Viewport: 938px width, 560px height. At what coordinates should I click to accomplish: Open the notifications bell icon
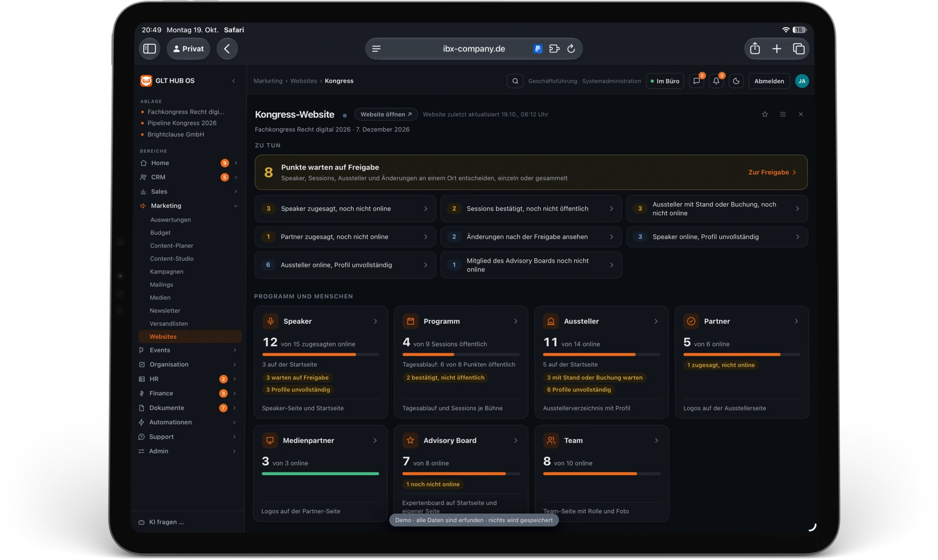click(x=716, y=81)
